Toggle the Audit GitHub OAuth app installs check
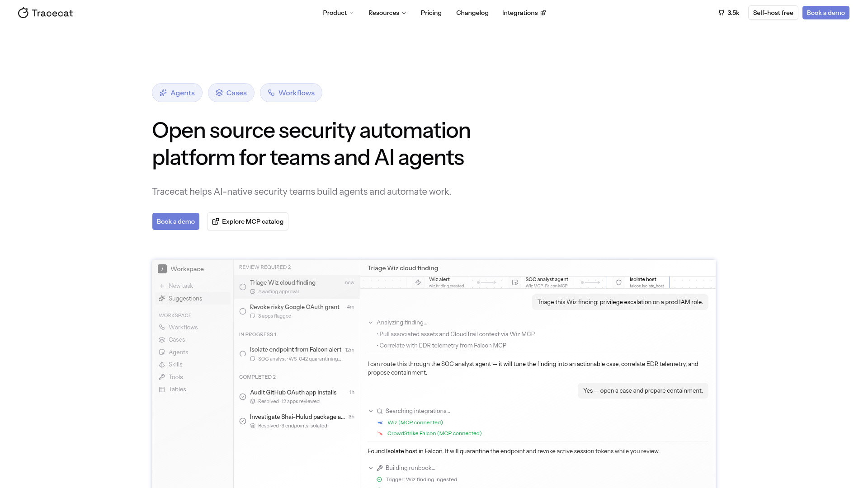This screenshot has height=488, width=868. pyautogui.click(x=243, y=397)
